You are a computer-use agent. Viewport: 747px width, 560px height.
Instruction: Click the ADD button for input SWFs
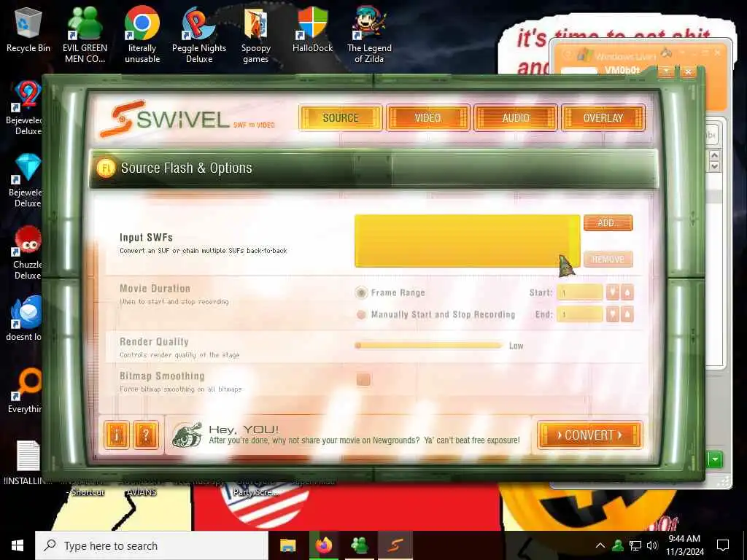608,223
